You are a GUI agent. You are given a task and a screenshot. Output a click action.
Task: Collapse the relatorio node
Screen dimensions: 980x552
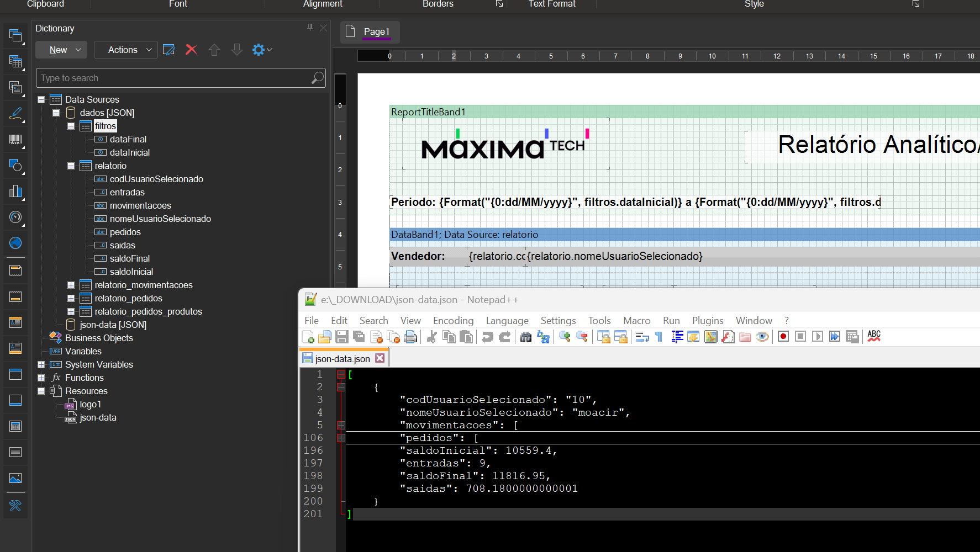(x=71, y=166)
